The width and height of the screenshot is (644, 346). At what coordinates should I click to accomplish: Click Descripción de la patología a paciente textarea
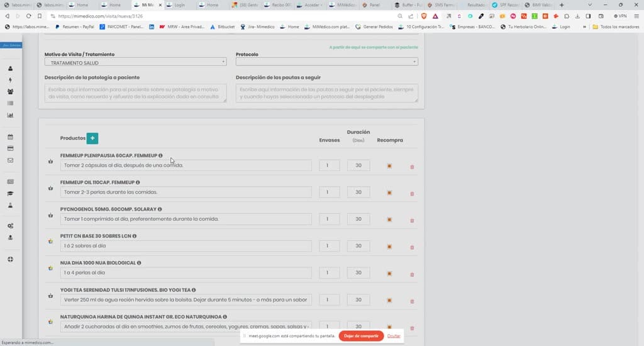click(x=136, y=93)
